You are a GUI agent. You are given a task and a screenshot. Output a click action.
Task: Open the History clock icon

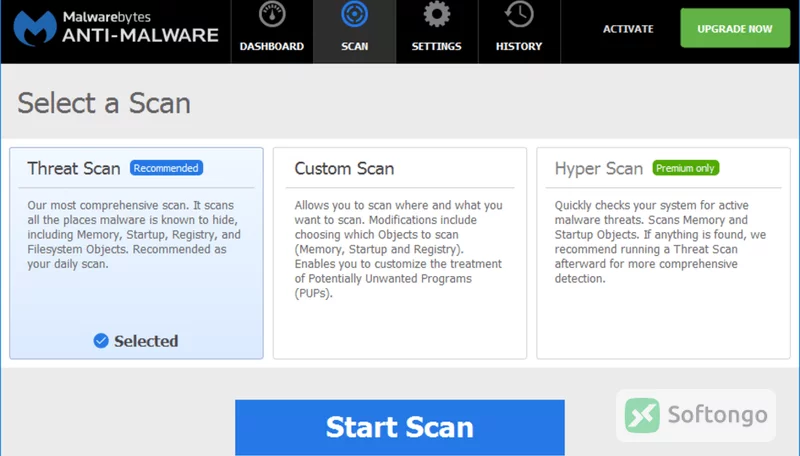click(519, 14)
